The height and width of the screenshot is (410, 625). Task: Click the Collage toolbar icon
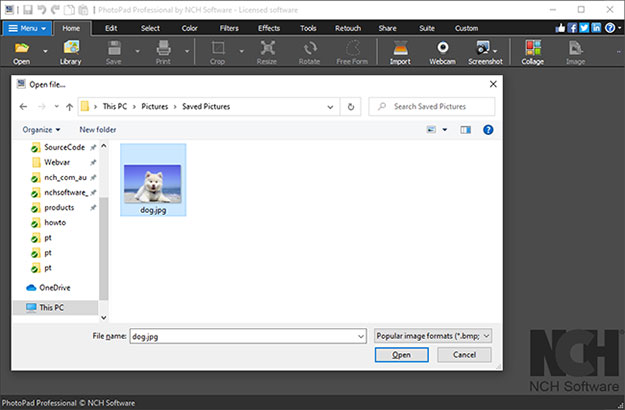(x=533, y=52)
